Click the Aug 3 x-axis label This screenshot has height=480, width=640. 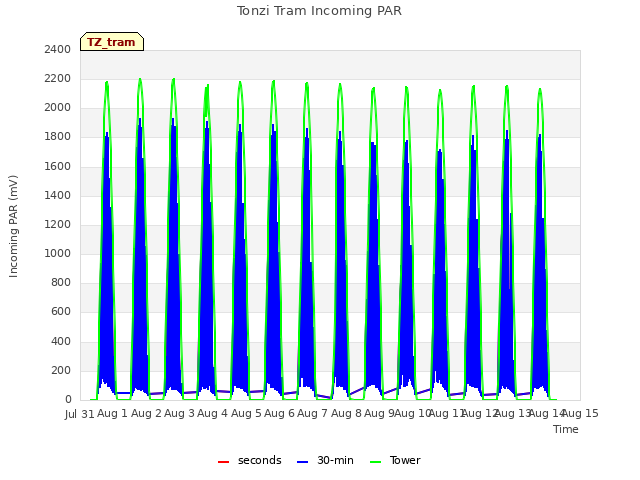tap(180, 413)
